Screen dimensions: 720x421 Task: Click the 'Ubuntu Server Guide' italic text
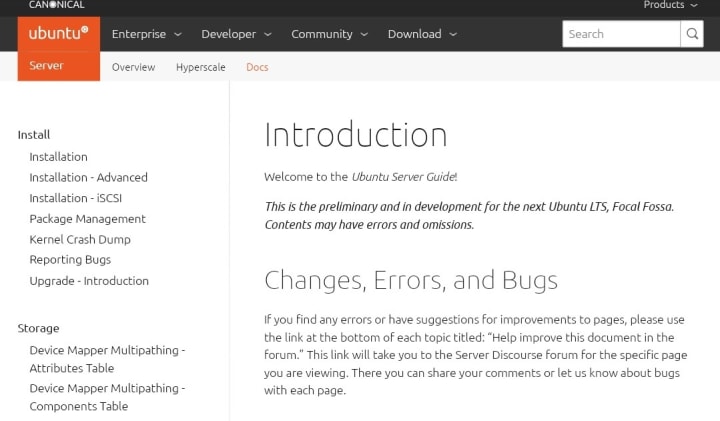point(403,177)
